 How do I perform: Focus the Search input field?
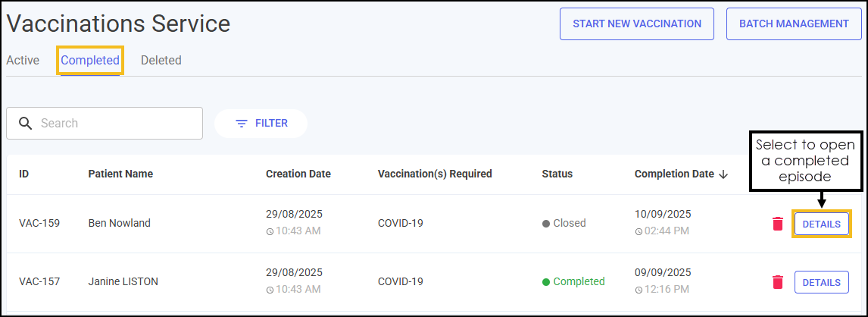pos(105,123)
